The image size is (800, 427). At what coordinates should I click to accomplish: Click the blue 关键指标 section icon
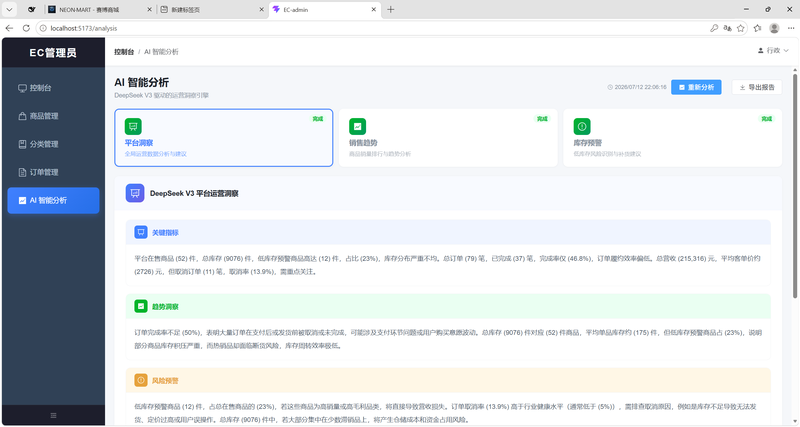(x=141, y=232)
